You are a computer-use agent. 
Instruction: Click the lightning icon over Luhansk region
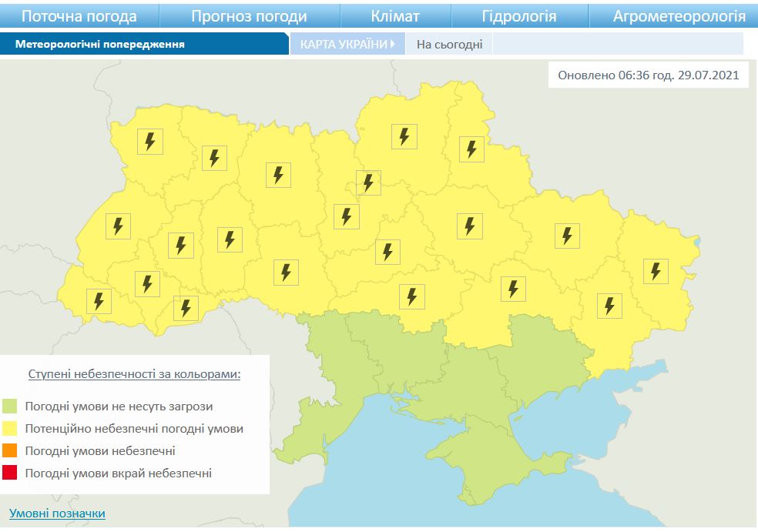656,271
